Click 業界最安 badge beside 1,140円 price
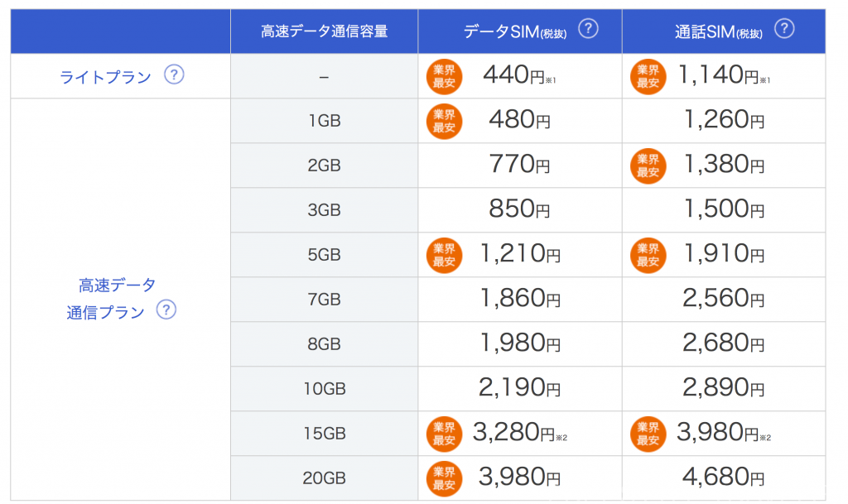 click(648, 76)
